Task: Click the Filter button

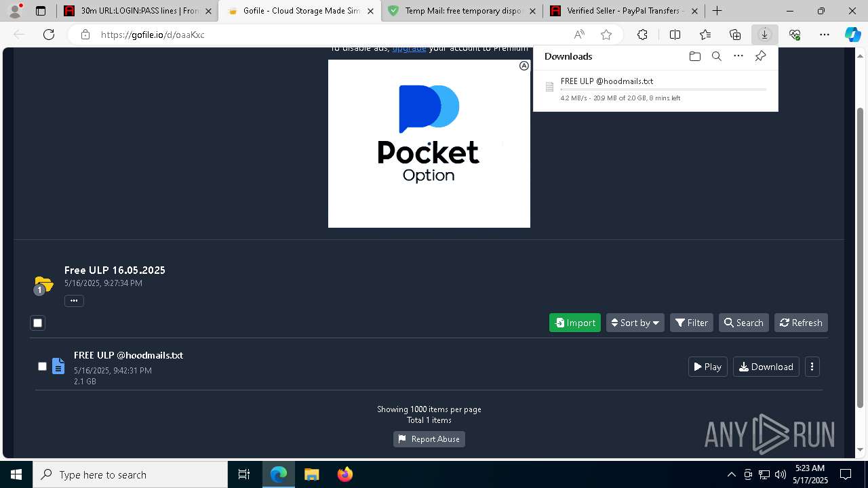Action: pyautogui.click(x=692, y=323)
